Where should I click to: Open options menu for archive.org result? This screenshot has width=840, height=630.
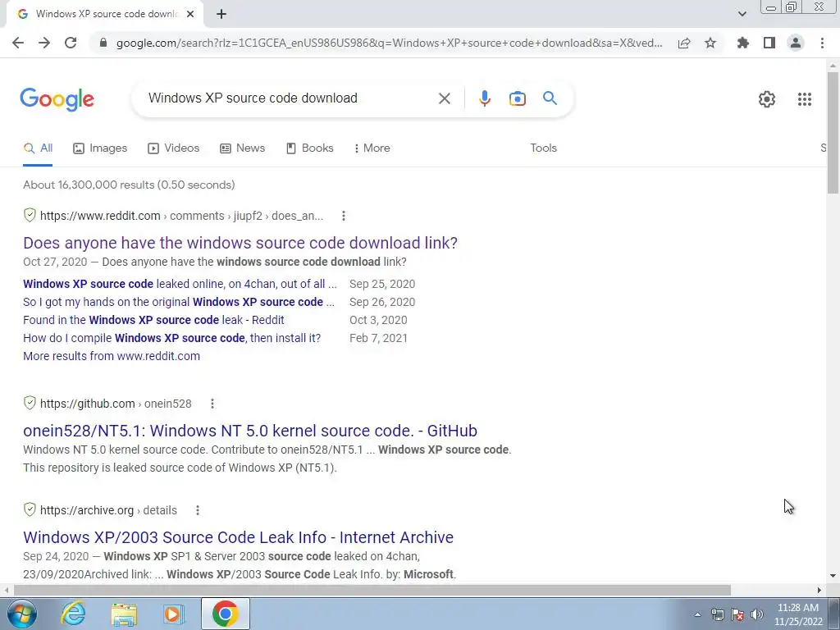[x=197, y=510]
